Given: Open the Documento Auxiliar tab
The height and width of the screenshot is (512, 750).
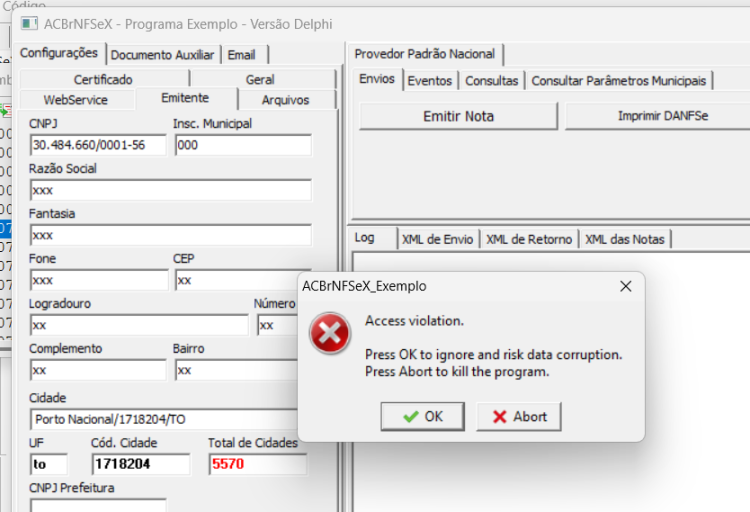Looking at the screenshot, I should pos(162,55).
